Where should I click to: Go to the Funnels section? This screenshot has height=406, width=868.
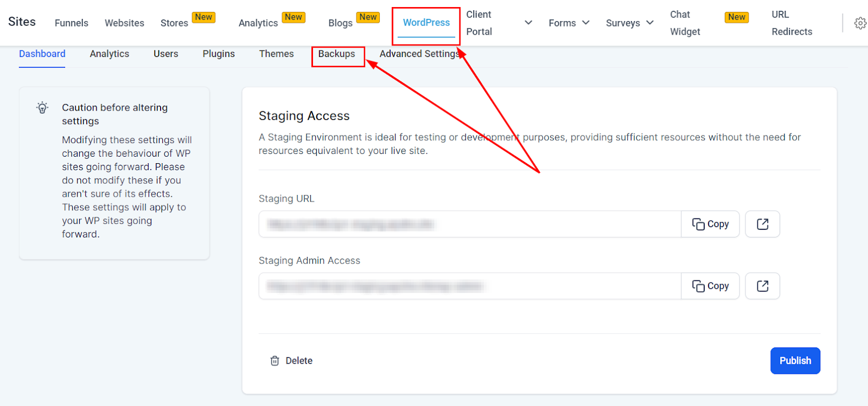(x=72, y=23)
